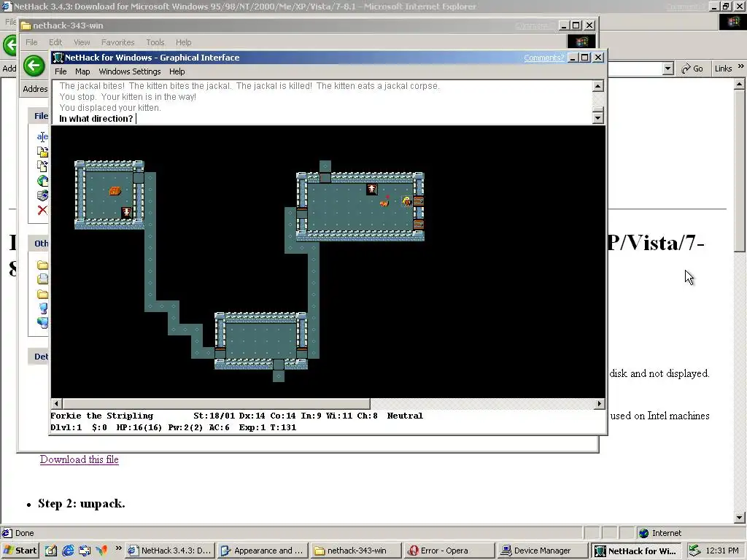The height and width of the screenshot is (560, 747).
Task: Switch to nethack-343-win taskbar button
Action: click(355, 551)
